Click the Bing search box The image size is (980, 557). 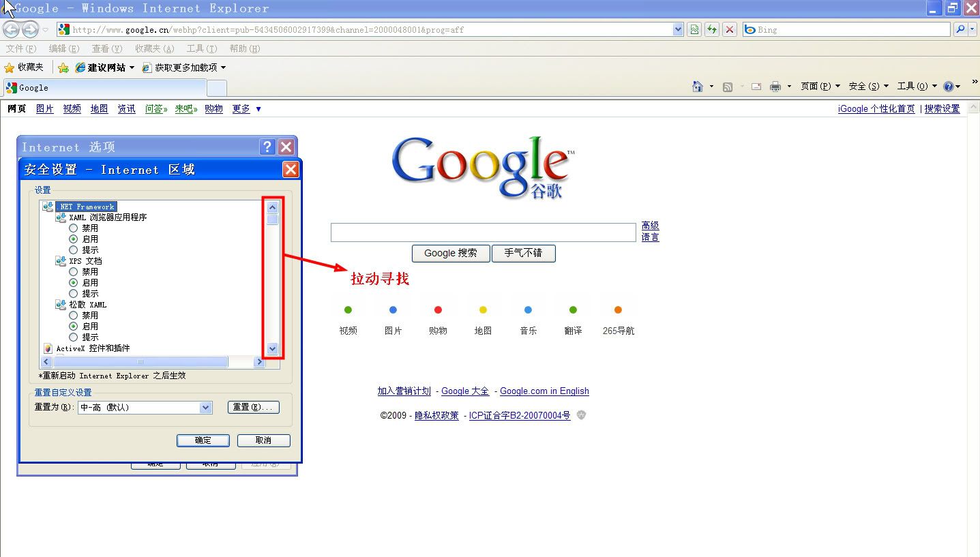(846, 29)
